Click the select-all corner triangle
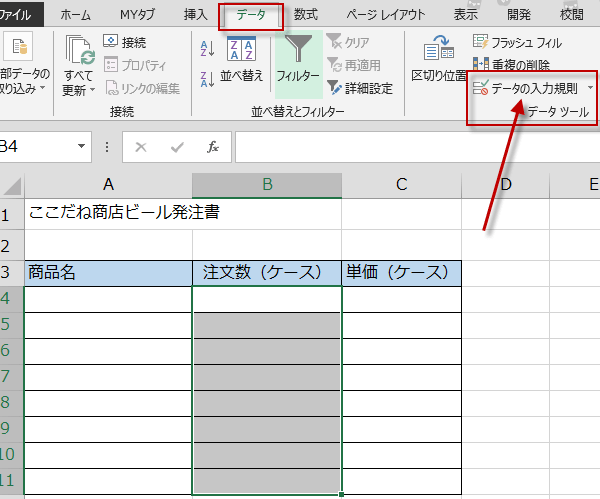Viewport: 600px width, 499px height. click(x=12, y=186)
